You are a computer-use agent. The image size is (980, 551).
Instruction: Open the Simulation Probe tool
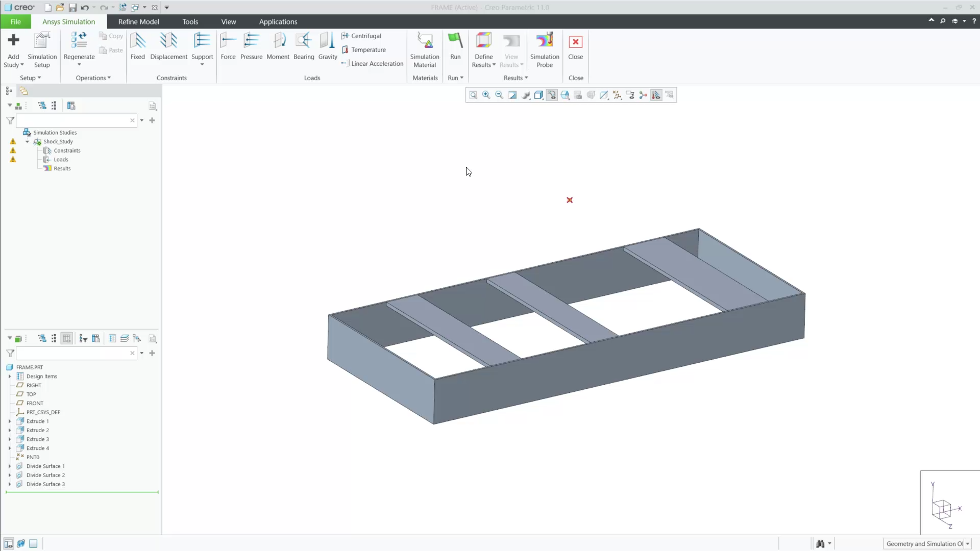[545, 49]
